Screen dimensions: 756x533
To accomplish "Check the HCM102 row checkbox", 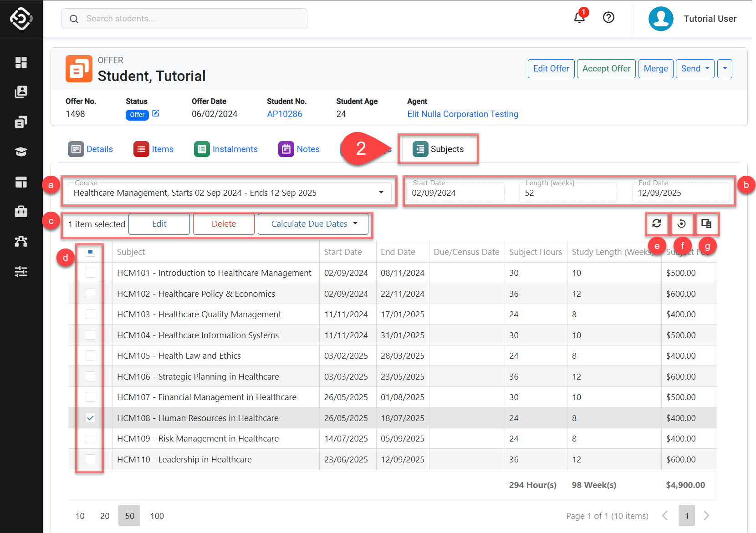I will point(90,294).
